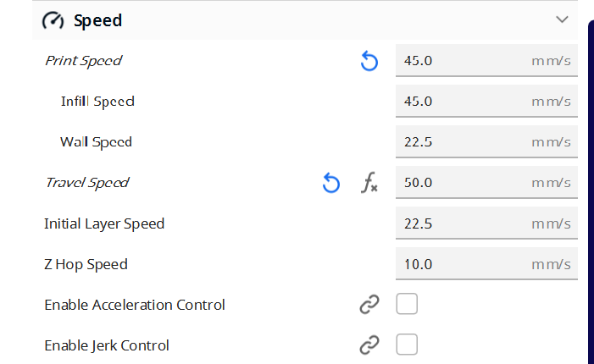Screen dimensions: 594x364
Task: Collapse the Speed section chevron
Action: tap(562, 19)
